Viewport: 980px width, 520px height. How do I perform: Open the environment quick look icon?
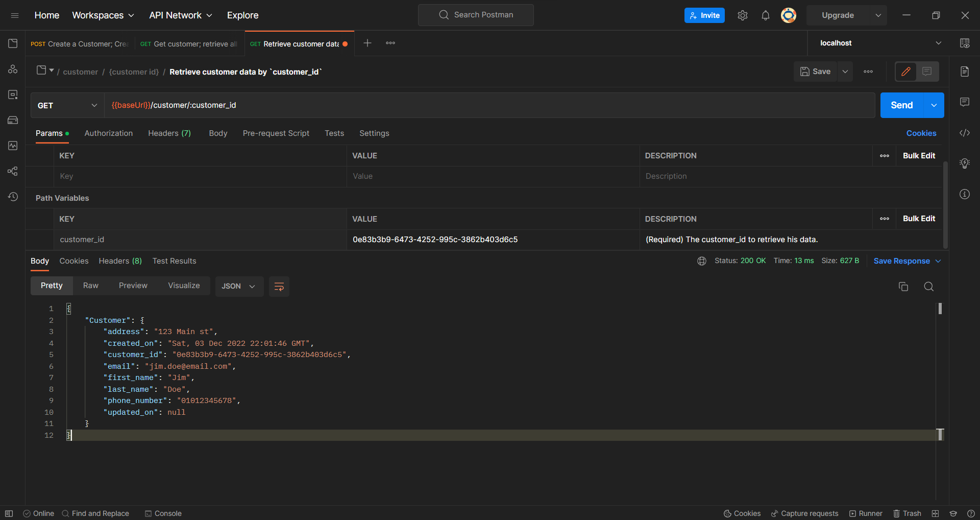pyautogui.click(x=965, y=43)
